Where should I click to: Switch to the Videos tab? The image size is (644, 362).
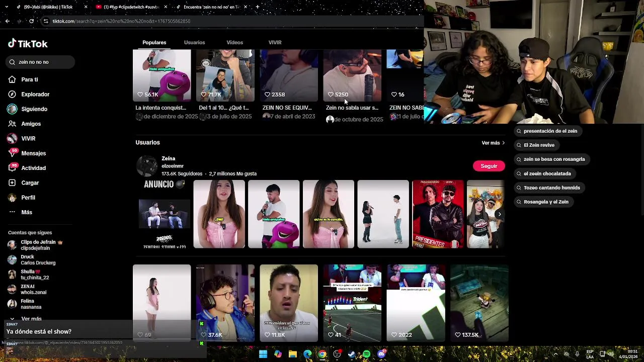pos(234,42)
